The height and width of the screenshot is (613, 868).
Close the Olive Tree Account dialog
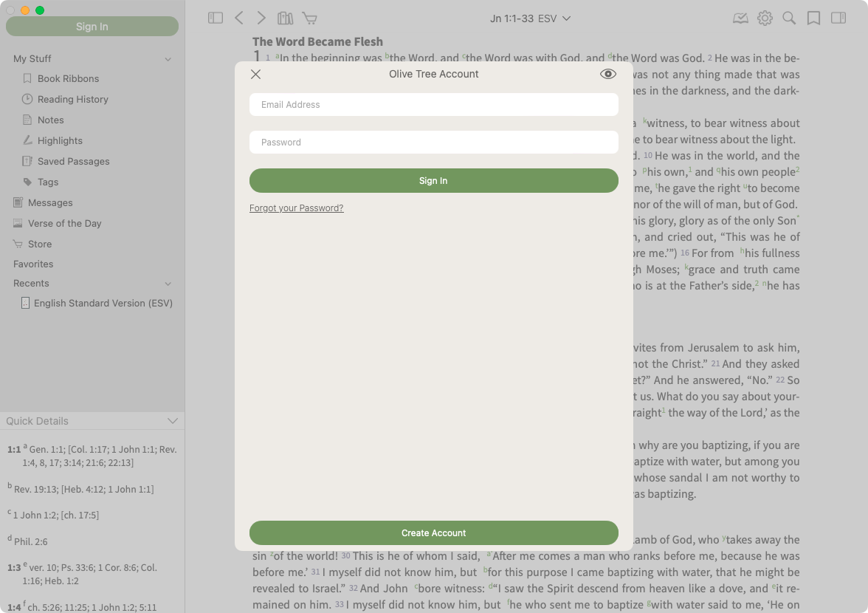coord(256,74)
